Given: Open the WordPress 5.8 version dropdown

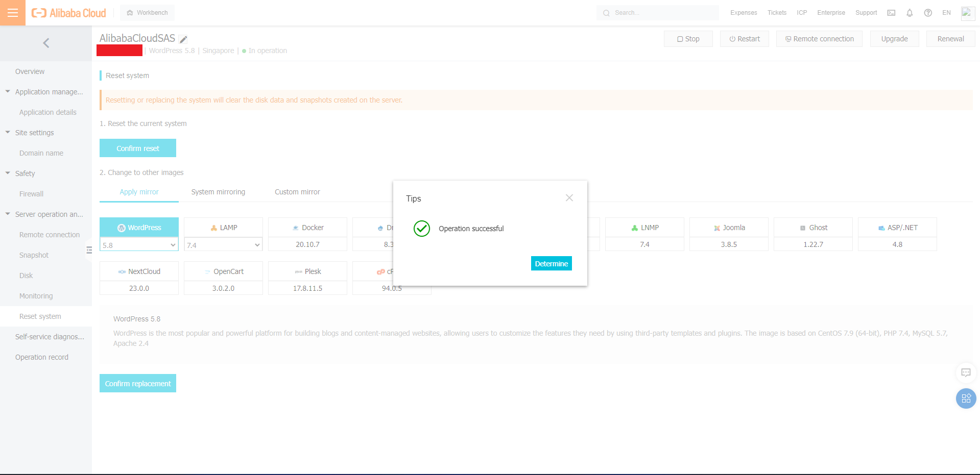Looking at the screenshot, I should coord(139,245).
